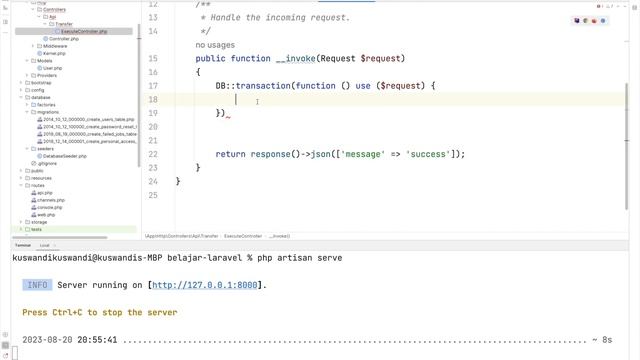This screenshot has height=360, width=640.
Task: Expand the resources folder
Action: coord(21,178)
